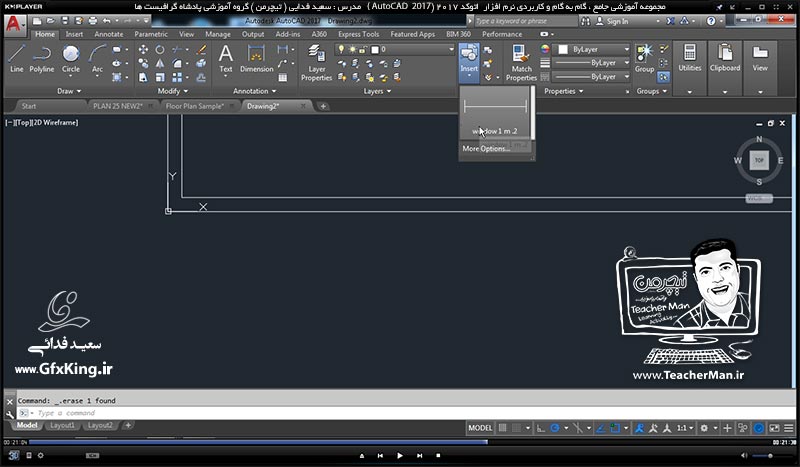Select the Dimension tool

[257, 59]
